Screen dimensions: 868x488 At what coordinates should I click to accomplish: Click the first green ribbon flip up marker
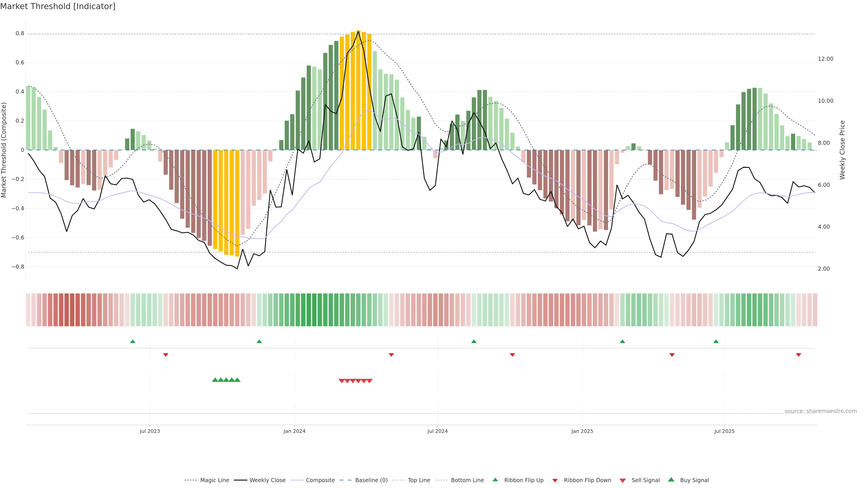tap(133, 342)
